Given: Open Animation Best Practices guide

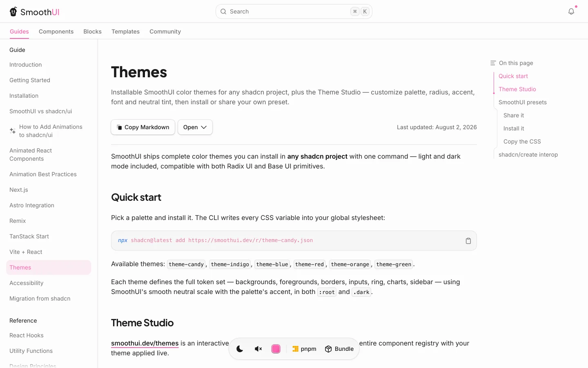Looking at the screenshot, I should click(49, 174).
